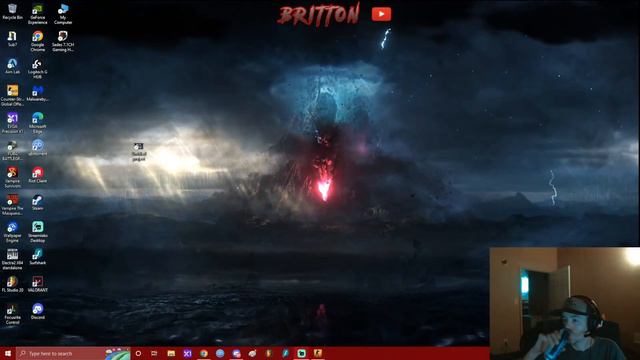Open the Sub7 desktop shortcut

[x=12, y=39]
